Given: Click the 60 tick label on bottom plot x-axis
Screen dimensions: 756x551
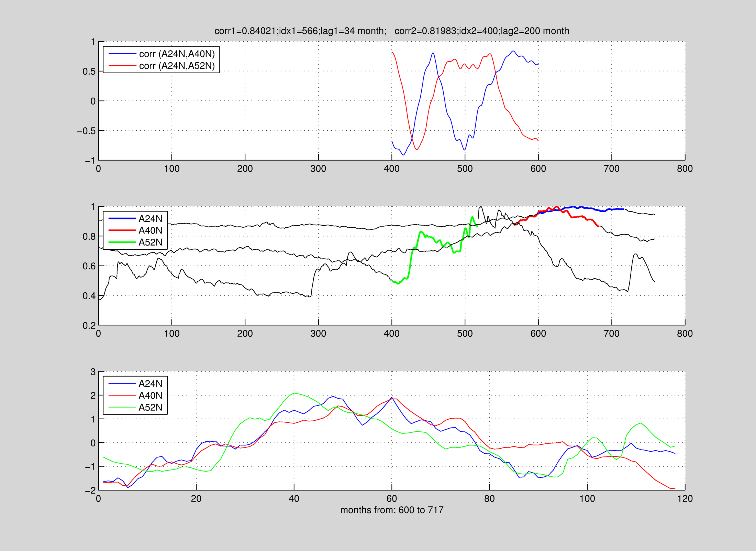Looking at the screenshot, I should (x=392, y=499).
